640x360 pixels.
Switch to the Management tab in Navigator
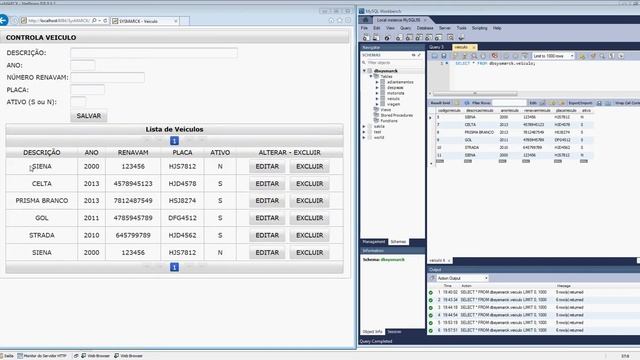pyautogui.click(x=373, y=242)
